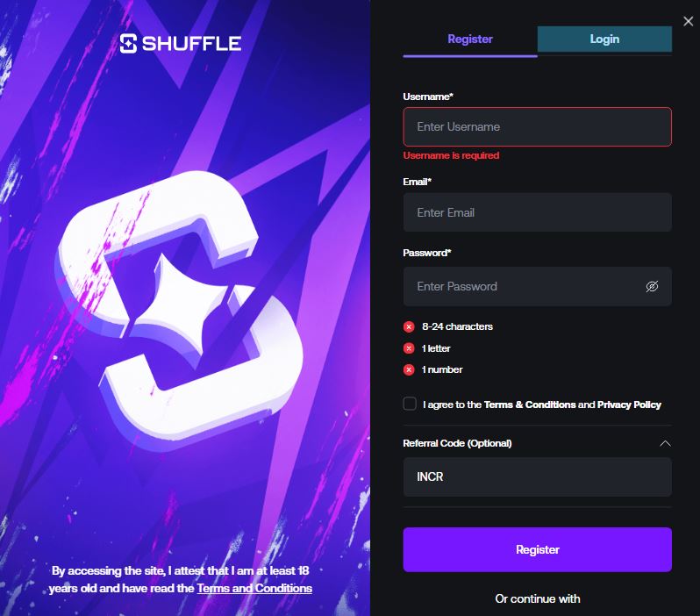Click the red X beside 1 letter
Image resolution: width=700 pixels, height=616 pixels.
point(409,348)
